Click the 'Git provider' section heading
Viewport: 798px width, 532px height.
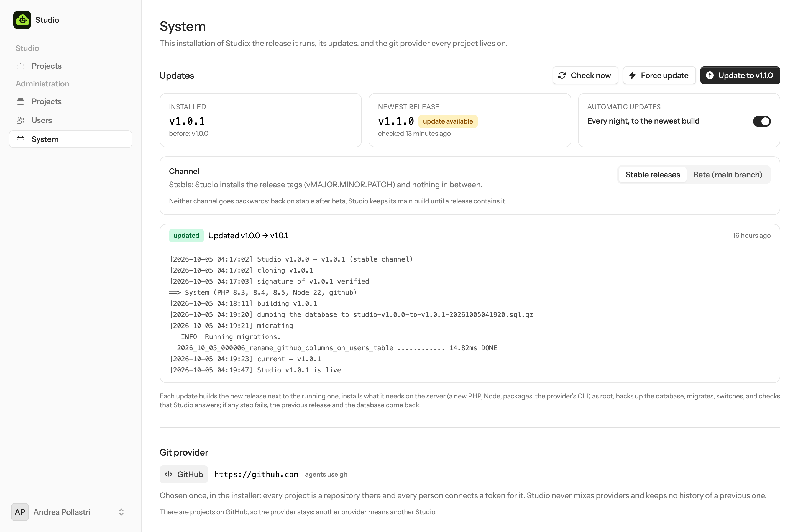[x=184, y=452]
